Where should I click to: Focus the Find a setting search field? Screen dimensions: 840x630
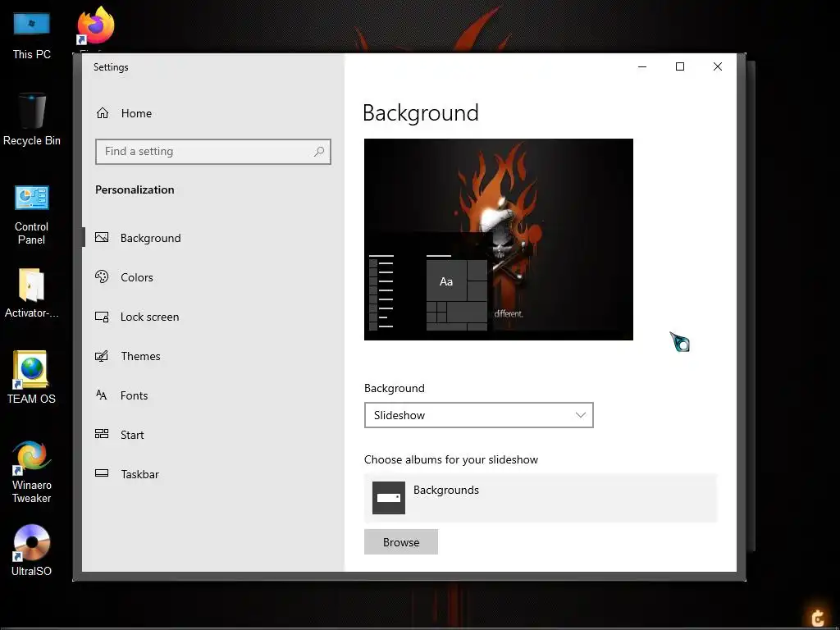pyautogui.click(x=212, y=152)
